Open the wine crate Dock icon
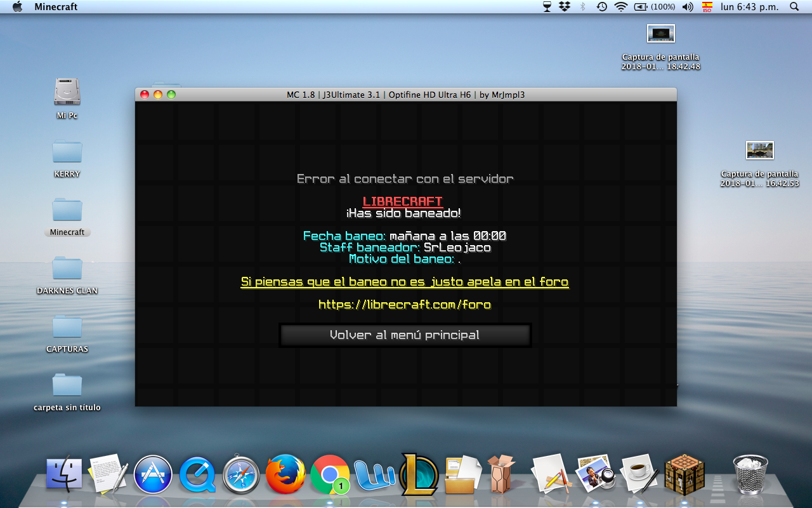The image size is (812, 508). point(501,474)
